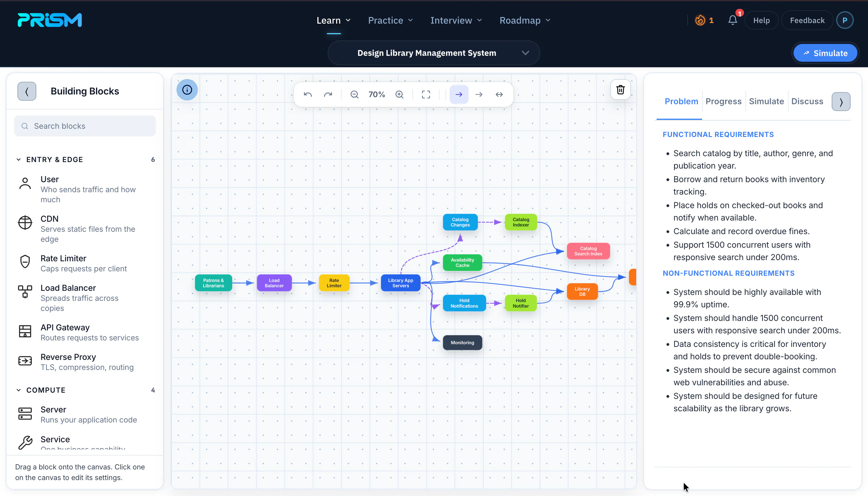This screenshot has width=868, height=496.
Task: Click the Feedback button
Action: 807,20
